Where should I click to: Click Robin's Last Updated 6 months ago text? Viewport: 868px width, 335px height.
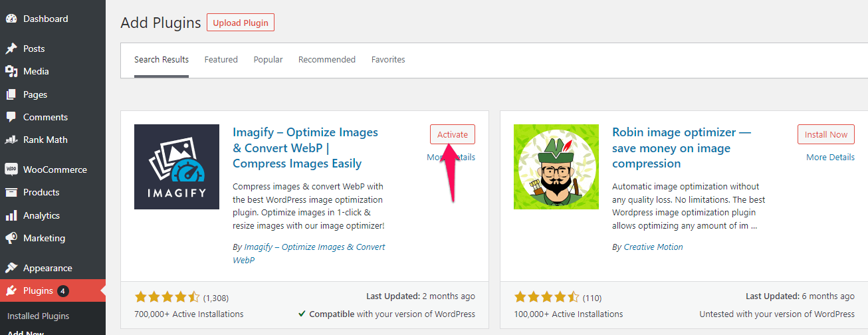click(800, 296)
